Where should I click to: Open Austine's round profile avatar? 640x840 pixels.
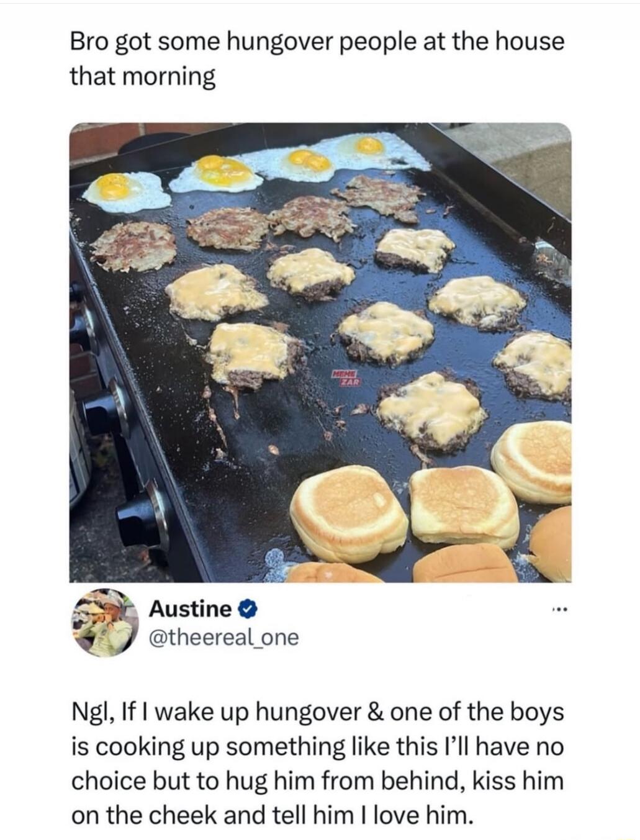104,623
